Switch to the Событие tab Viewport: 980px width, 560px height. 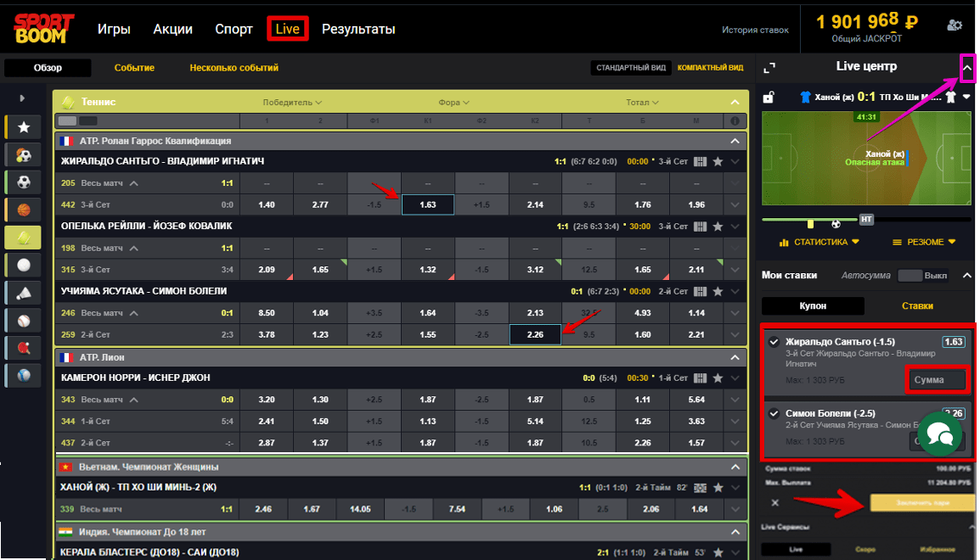tap(134, 67)
